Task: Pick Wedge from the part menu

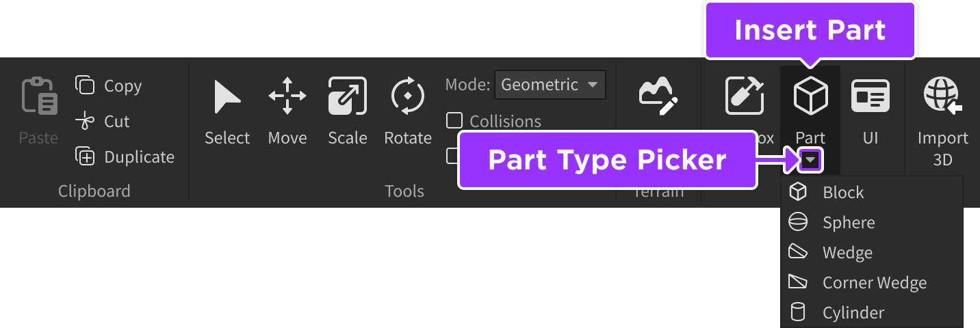Action: pos(847,253)
